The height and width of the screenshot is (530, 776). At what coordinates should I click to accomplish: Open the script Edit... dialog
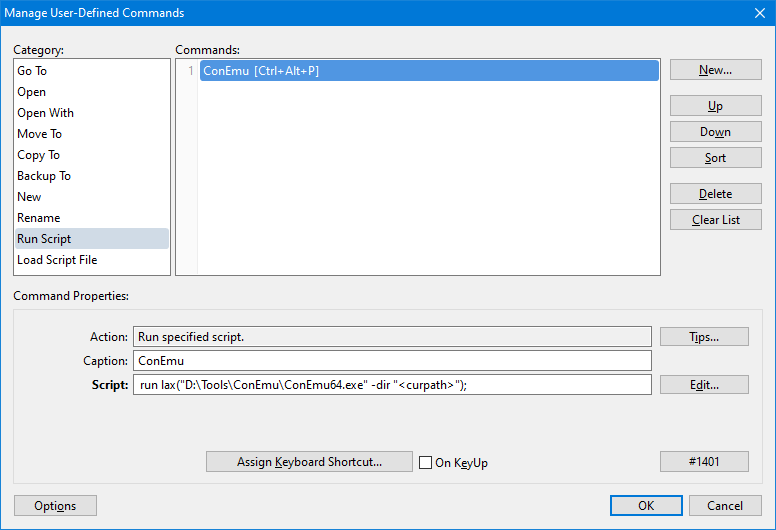pos(704,385)
